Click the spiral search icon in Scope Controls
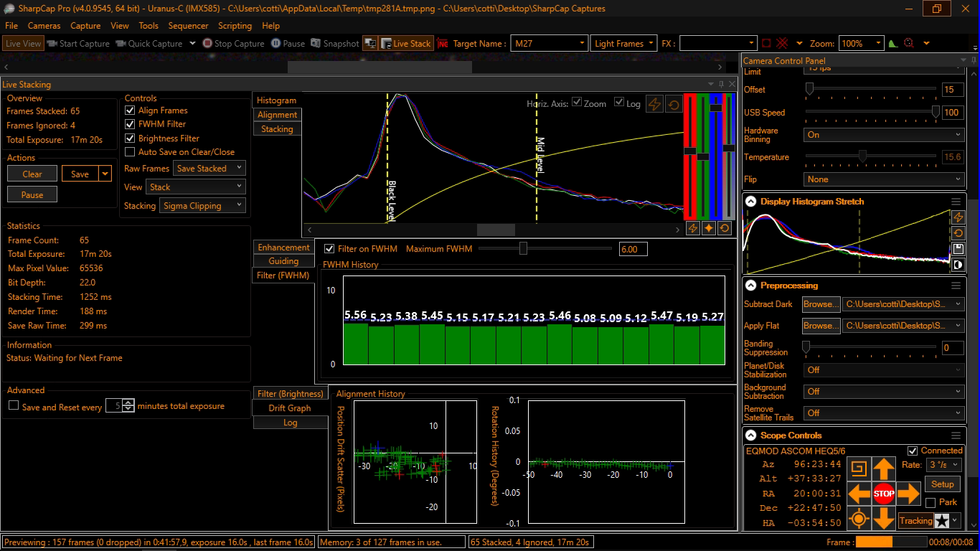The image size is (980, 551). point(859,470)
